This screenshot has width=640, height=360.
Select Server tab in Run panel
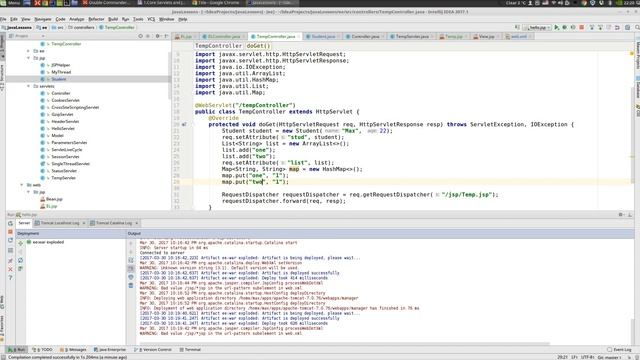[24, 223]
